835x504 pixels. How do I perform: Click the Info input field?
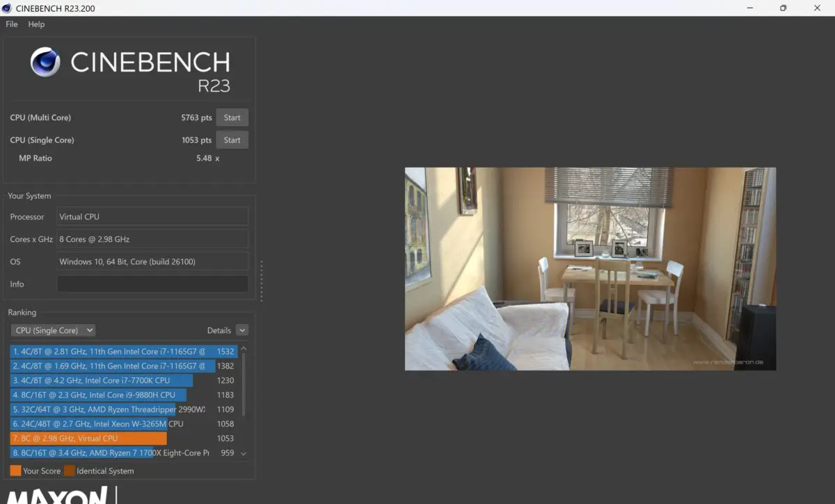click(152, 284)
